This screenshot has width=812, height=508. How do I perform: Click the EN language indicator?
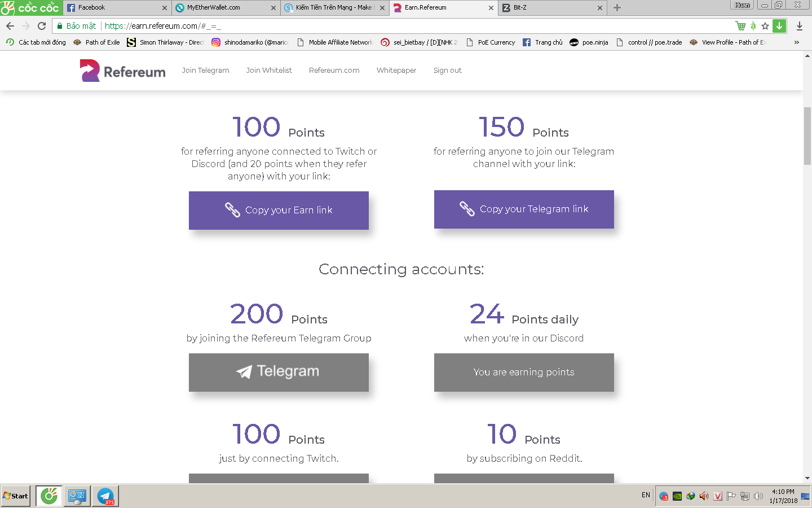646,495
